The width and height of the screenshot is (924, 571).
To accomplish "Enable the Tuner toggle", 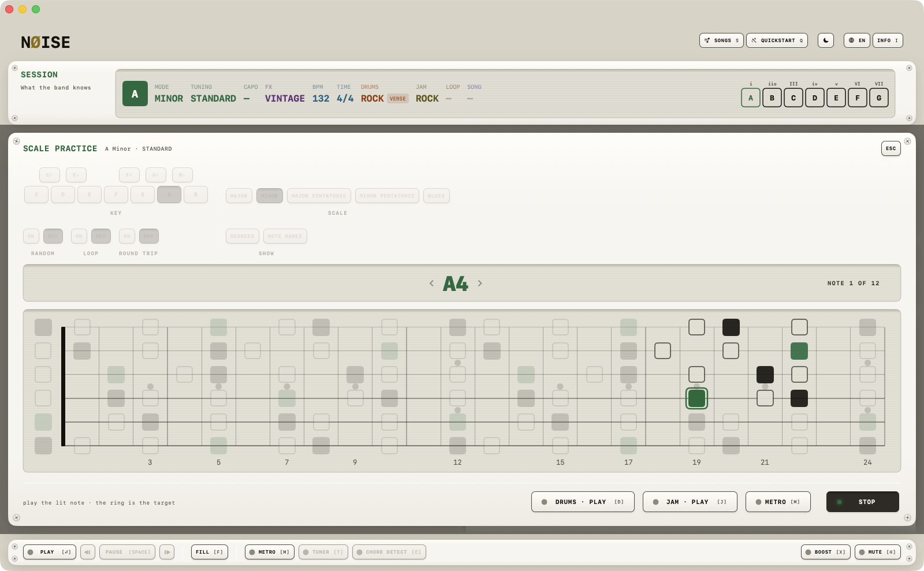I will (x=323, y=552).
